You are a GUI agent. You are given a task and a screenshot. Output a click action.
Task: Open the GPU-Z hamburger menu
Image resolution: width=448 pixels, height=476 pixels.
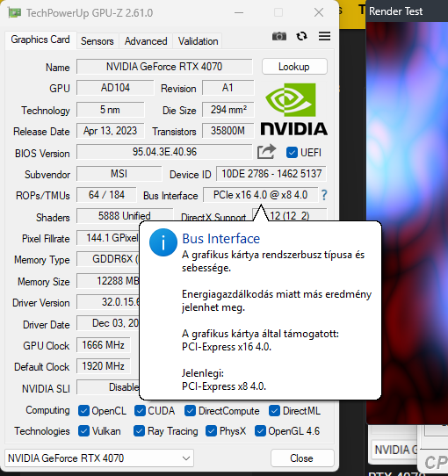[324, 36]
